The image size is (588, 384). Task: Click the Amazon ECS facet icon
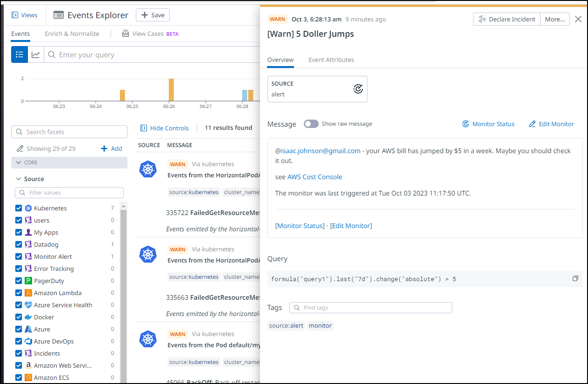[x=28, y=377]
